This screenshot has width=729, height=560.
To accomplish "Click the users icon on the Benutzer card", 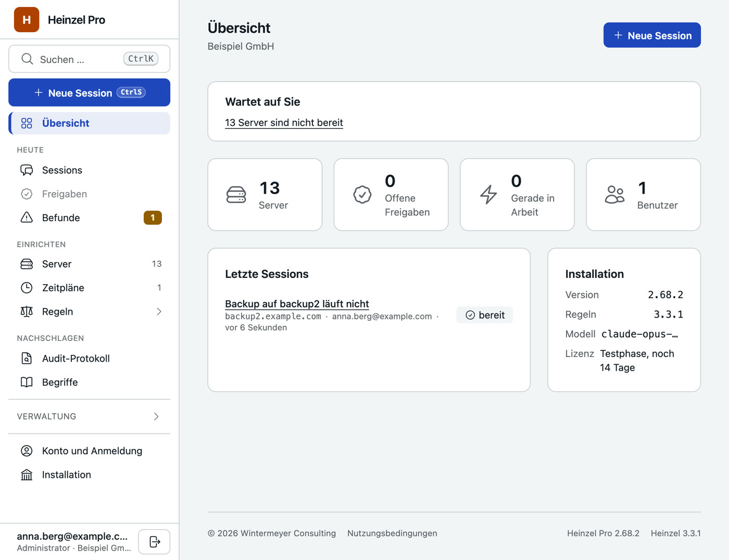I will pos(615,195).
